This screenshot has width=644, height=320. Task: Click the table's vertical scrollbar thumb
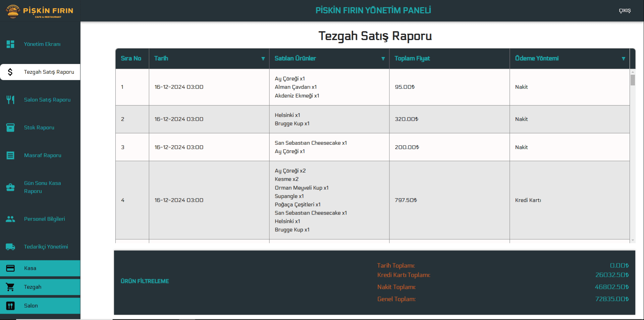tap(633, 80)
